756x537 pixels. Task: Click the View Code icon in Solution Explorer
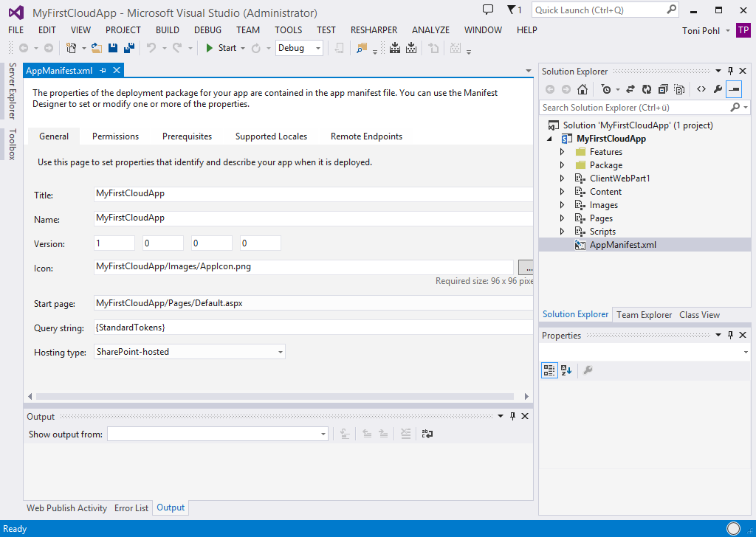click(701, 89)
